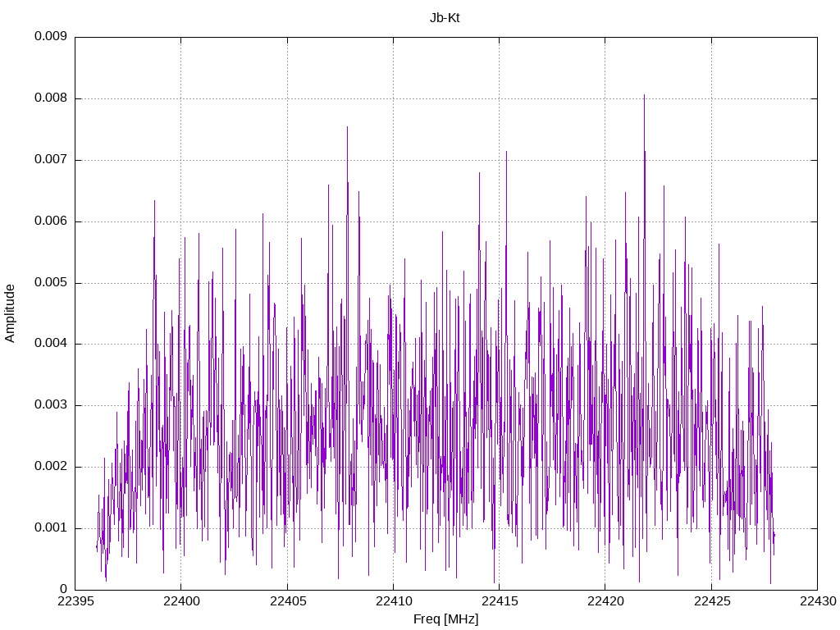
Task: Click the y-axis tick label 0.009
Action: click(x=51, y=36)
